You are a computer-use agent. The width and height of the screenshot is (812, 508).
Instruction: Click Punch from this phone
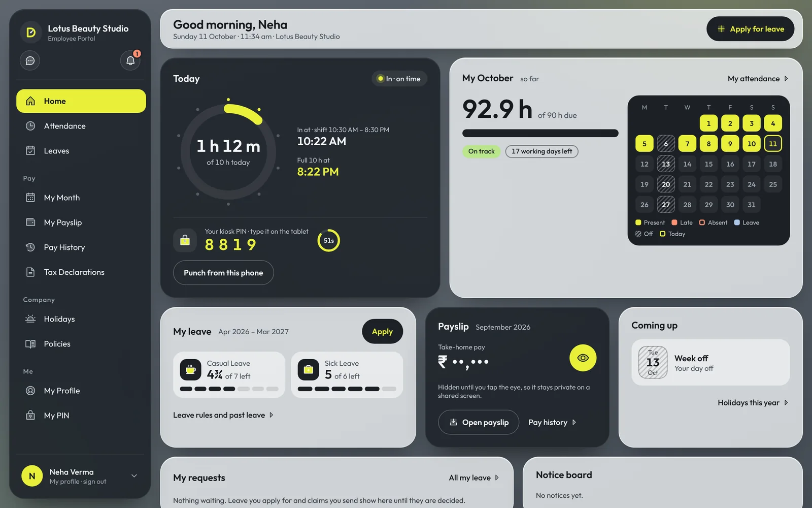coord(223,273)
